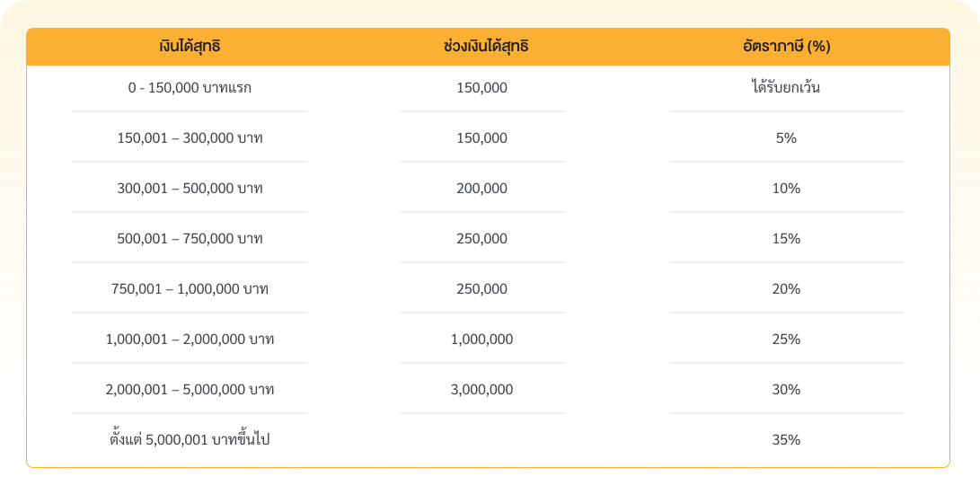This screenshot has height=503, width=980.
Task: Select the 2,000,001 – 5,000,000 บาท cell
Action: (x=190, y=390)
